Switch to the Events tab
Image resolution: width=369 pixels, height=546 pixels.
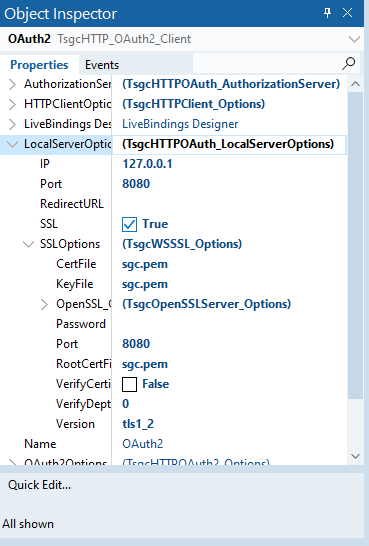tap(102, 65)
